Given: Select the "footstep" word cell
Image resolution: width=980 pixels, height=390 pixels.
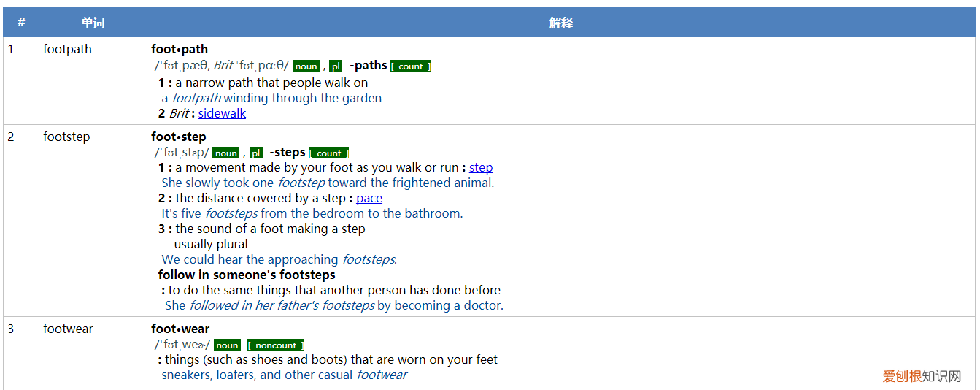Looking at the screenshot, I should tap(66, 137).
